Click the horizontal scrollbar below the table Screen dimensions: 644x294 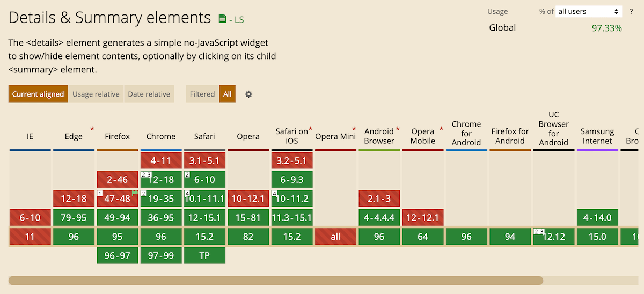point(275,280)
